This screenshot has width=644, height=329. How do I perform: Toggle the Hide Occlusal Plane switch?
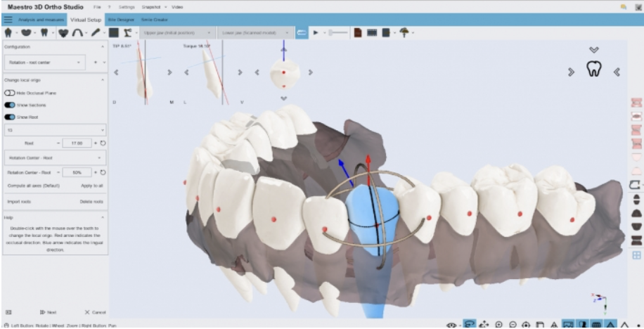[10, 92]
